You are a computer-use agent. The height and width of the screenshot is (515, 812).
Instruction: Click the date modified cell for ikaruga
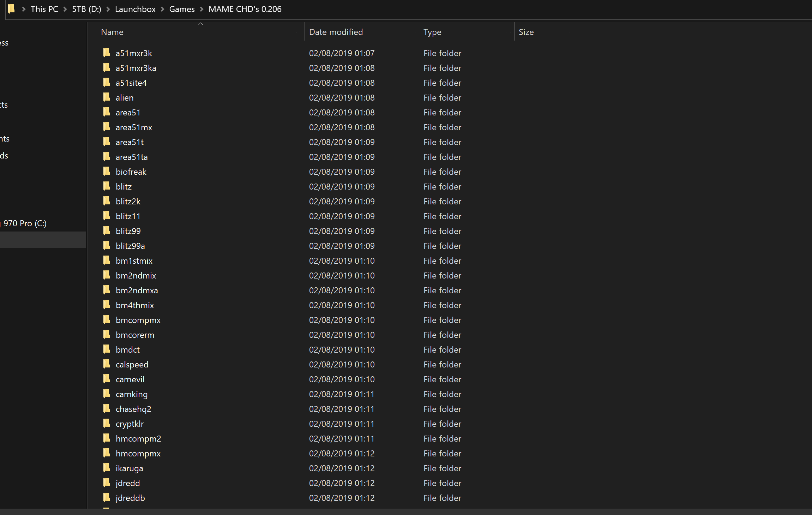[342, 468]
